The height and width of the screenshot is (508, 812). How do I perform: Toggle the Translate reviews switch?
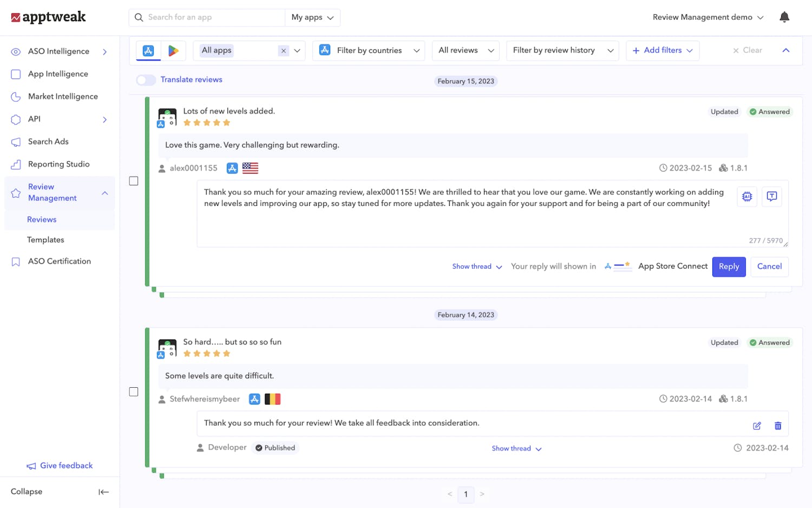coord(146,80)
